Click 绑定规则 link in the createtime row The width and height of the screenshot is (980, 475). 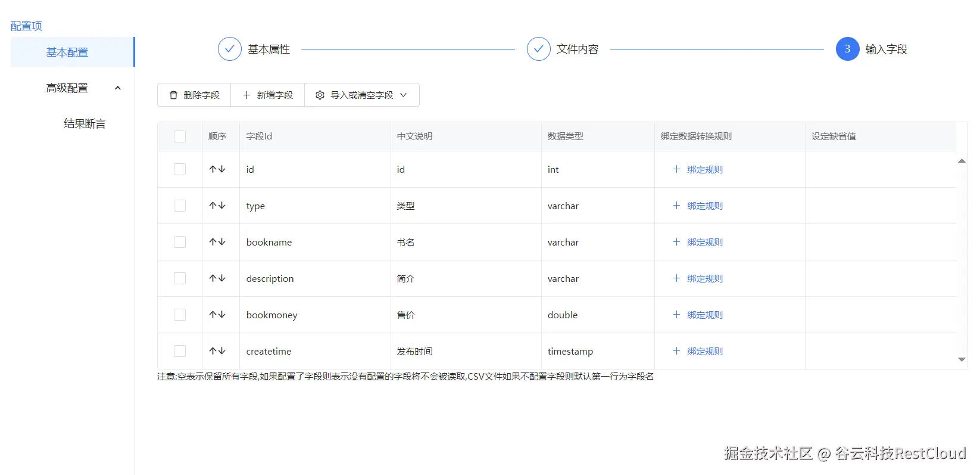pyautogui.click(x=705, y=351)
